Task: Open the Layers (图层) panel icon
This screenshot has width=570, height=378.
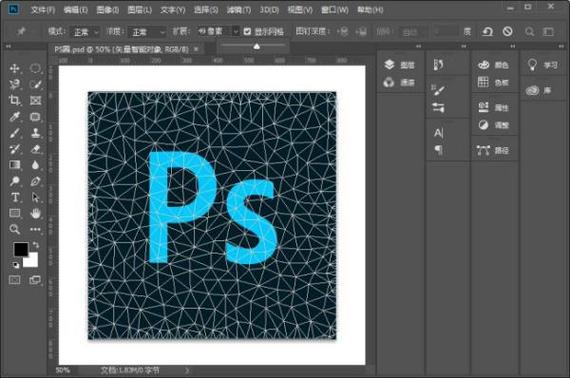Action: tap(399, 65)
